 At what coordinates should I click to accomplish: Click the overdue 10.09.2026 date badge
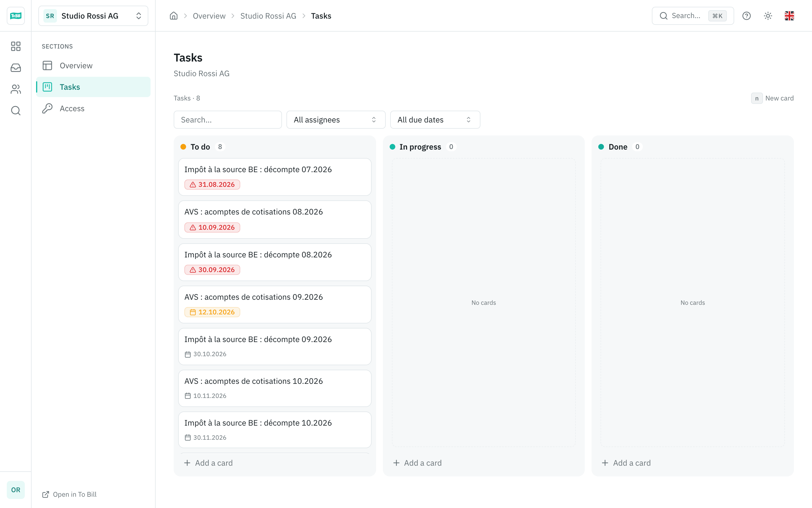[x=212, y=227]
